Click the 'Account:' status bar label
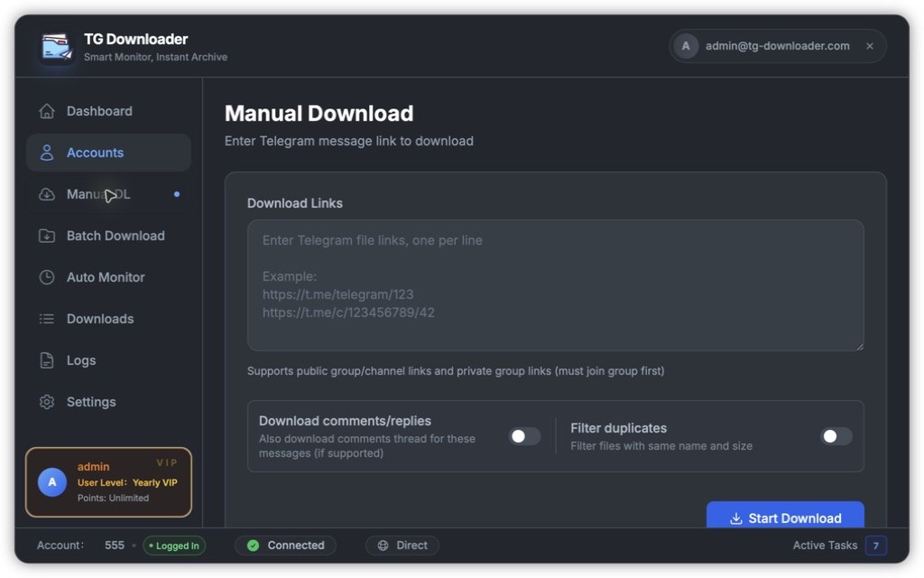 60,545
